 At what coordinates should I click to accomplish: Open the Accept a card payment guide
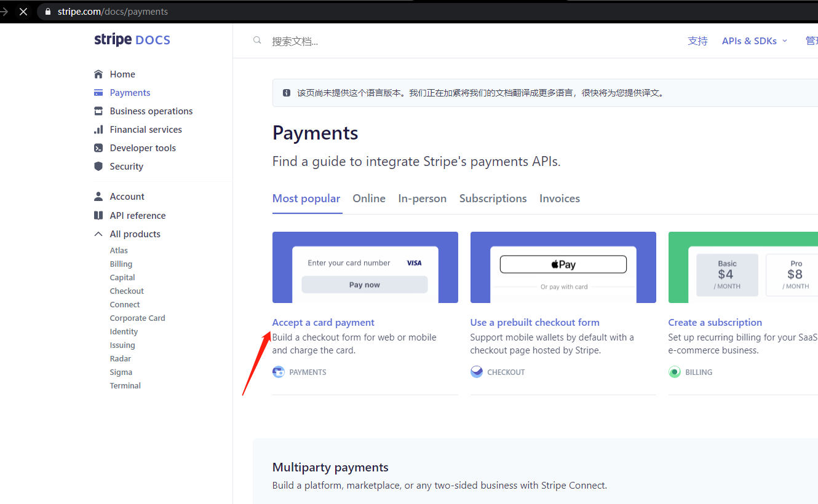pyautogui.click(x=323, y=322)
